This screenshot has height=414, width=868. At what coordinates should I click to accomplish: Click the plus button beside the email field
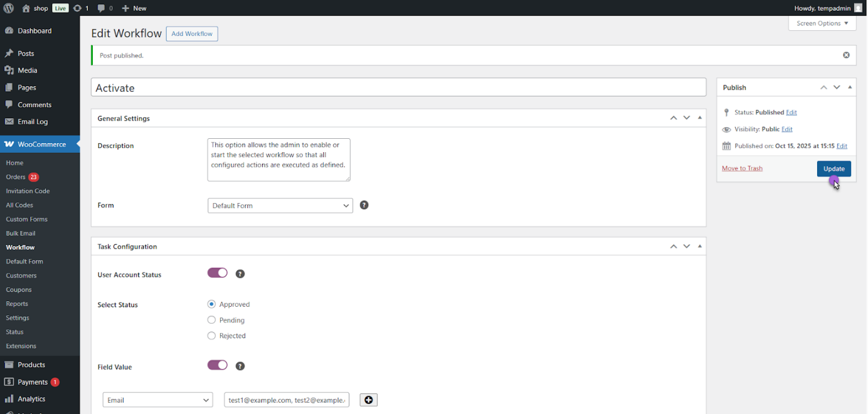368,399
